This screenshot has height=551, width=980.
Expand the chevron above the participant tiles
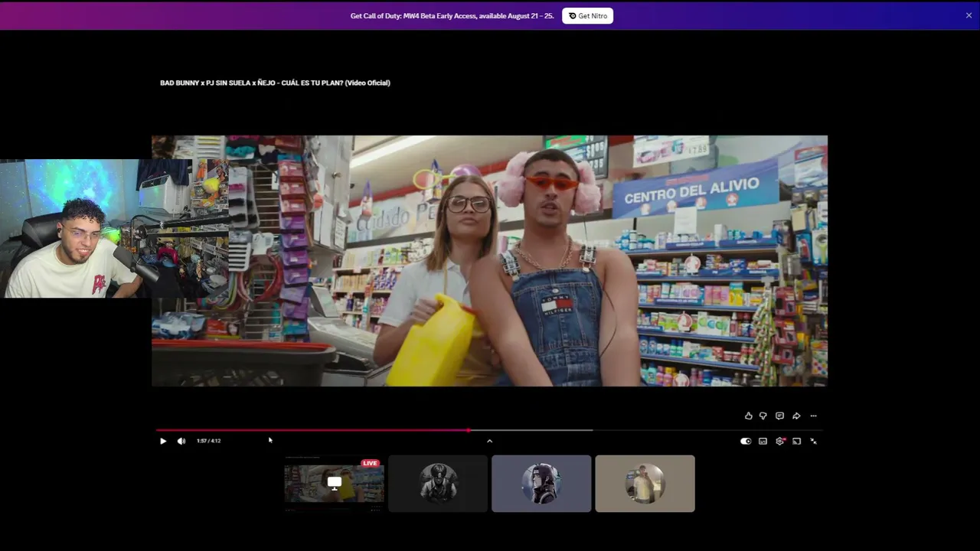pyautogui.click(x=489, y=441)
